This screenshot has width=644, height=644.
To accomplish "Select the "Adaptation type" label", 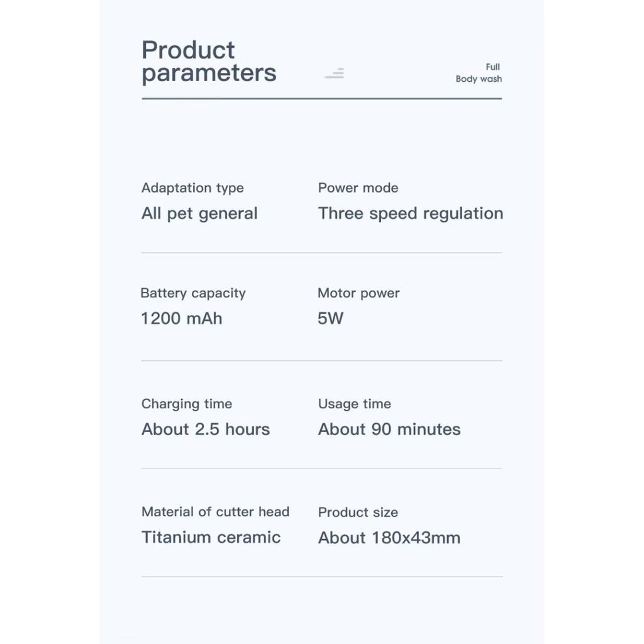I will pos(192,188).
